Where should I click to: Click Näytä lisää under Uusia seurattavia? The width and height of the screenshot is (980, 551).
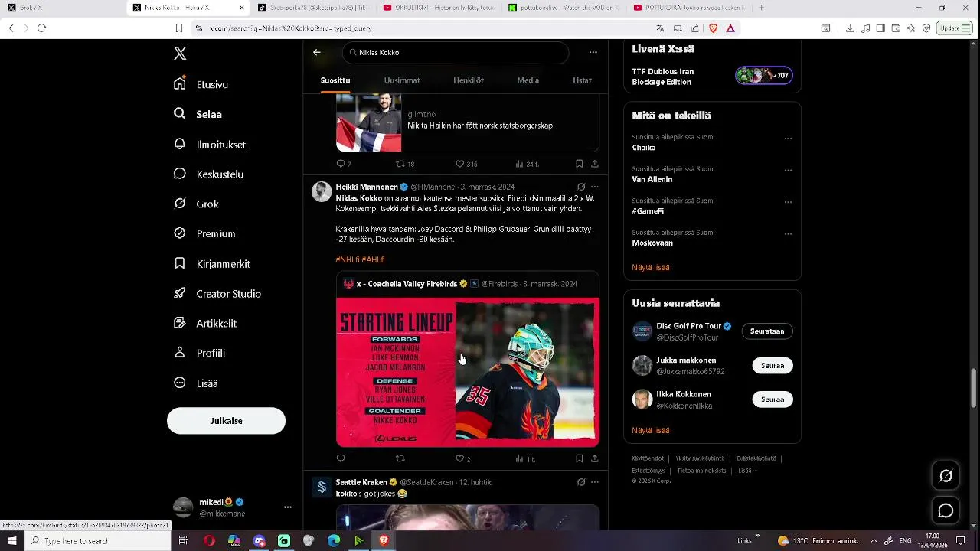pos(651,430)
